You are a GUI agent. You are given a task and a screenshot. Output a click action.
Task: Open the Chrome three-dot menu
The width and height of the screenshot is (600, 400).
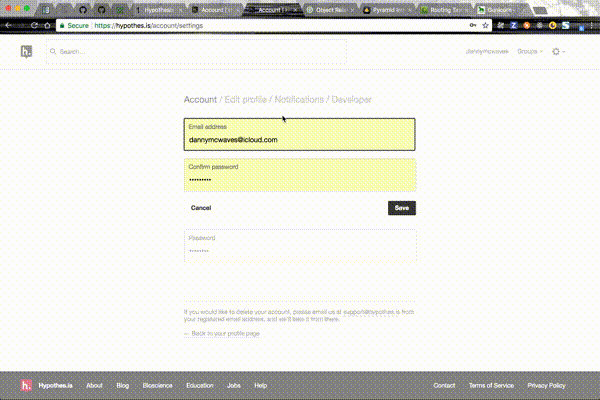[592, 25]
